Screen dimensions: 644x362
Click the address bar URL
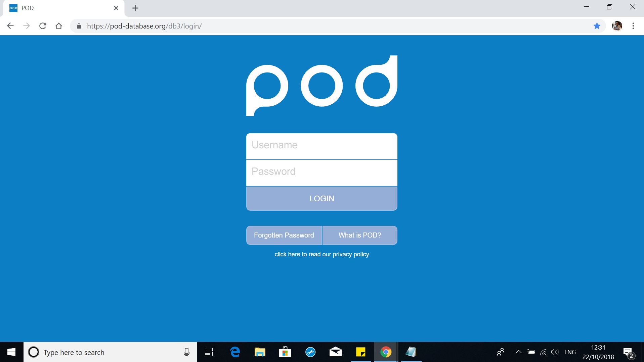[x=144, y=26]
